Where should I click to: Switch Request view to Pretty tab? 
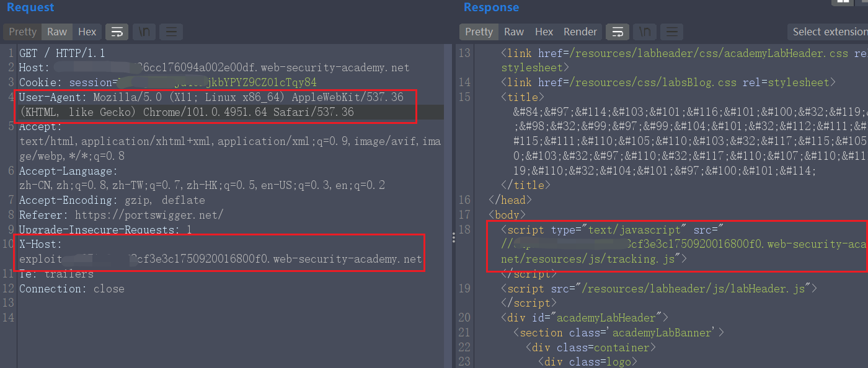pyautogui.click(x=23, y=32)
